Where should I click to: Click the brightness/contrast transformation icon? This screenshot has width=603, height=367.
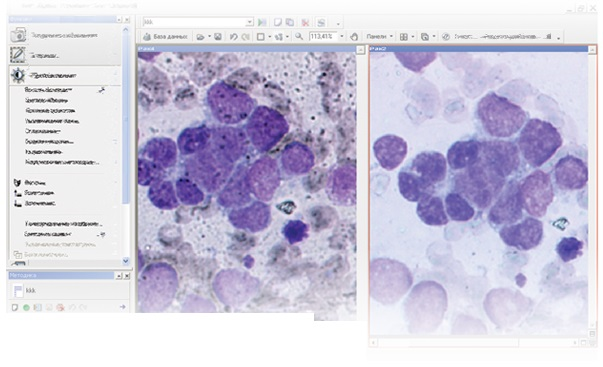coord(18,75)
